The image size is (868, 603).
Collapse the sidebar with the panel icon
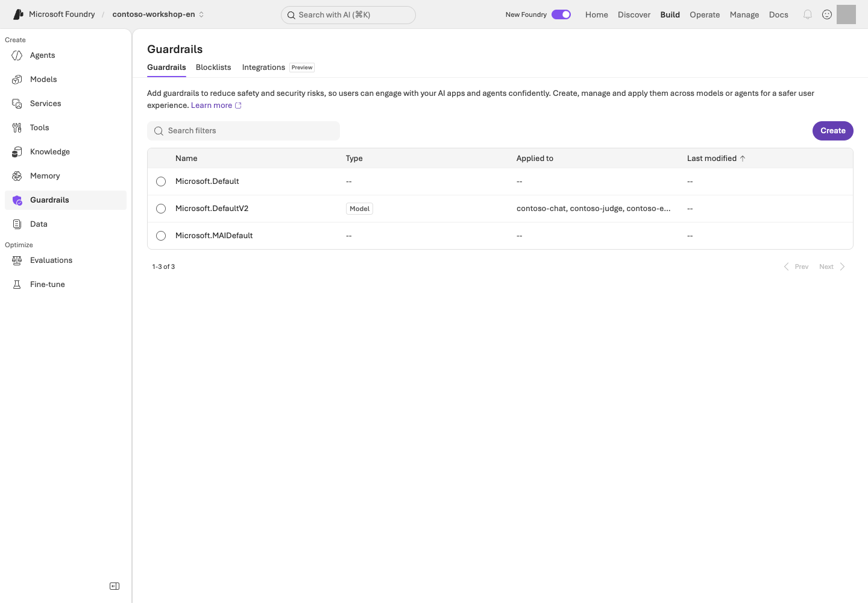click(115, 586)
